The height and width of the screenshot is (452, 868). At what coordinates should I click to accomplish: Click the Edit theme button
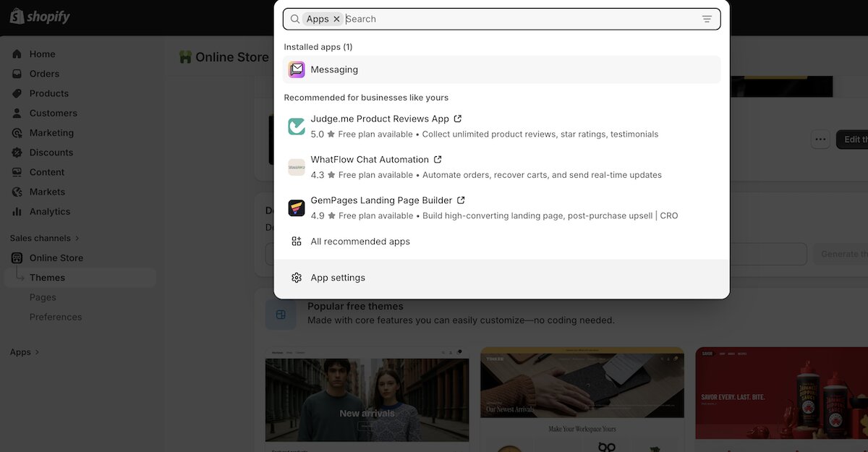[852, 140]
